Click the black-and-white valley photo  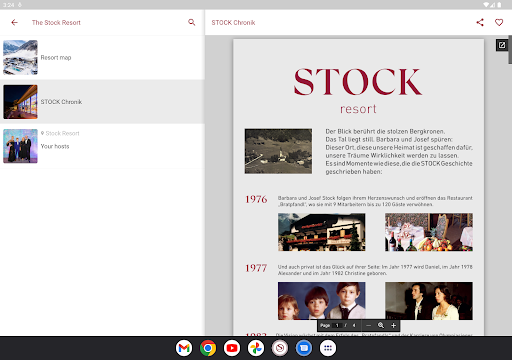[x=278, y=151]
